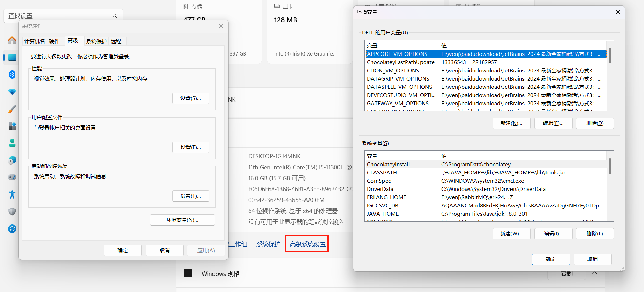Click the user variables list scrollbar
The image size is (644, 292).
point(610,75)
